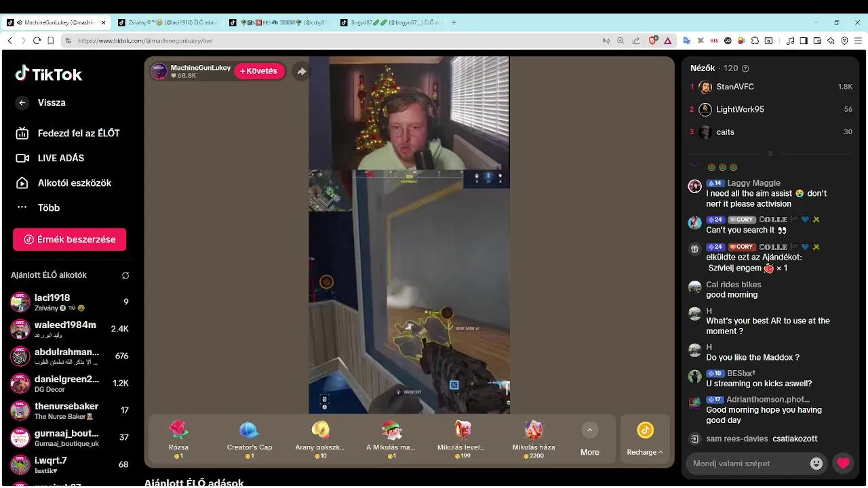
Task: Open LIVE ADÁS menu item
Action: pos(50,158)
